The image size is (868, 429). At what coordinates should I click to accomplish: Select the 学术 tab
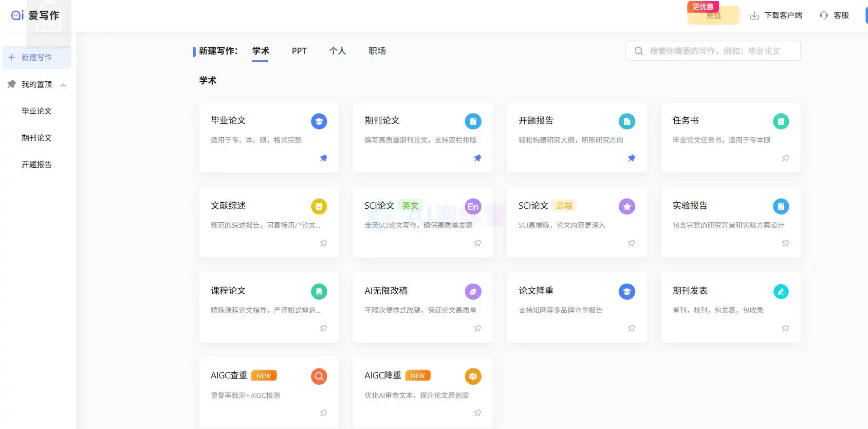[x=260, y=51]
